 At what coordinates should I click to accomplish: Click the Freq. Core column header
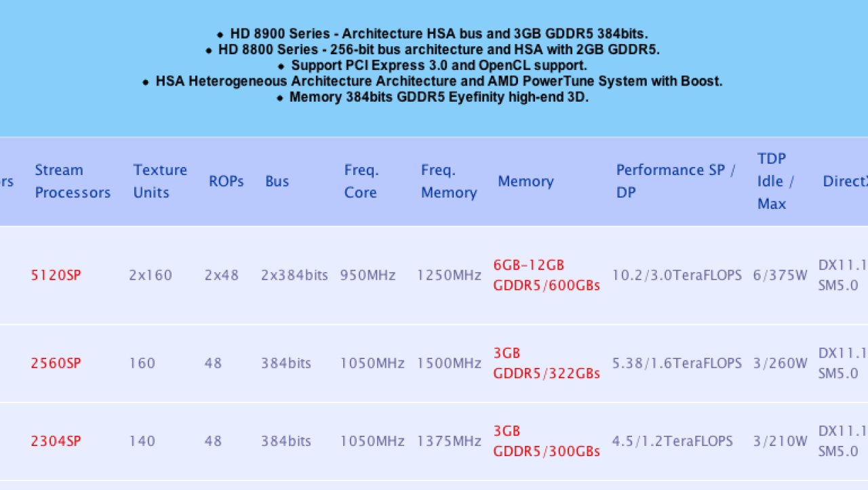(x=361, y=181)
